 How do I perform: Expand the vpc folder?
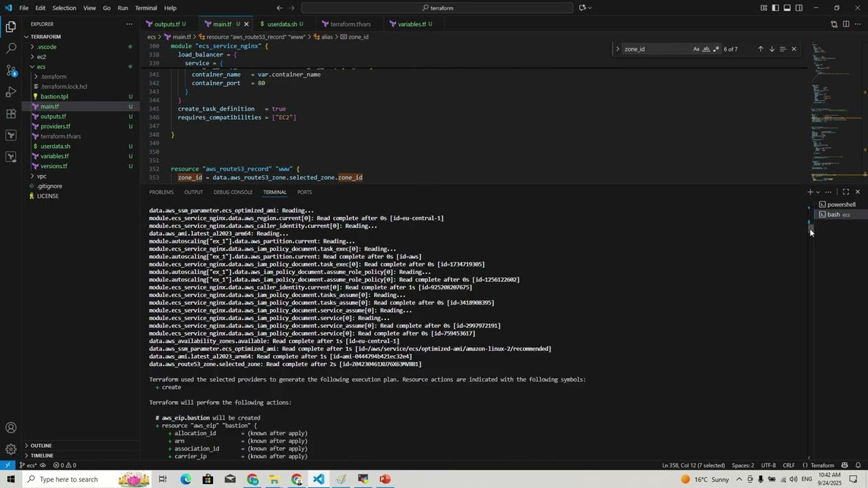point(81,176)
